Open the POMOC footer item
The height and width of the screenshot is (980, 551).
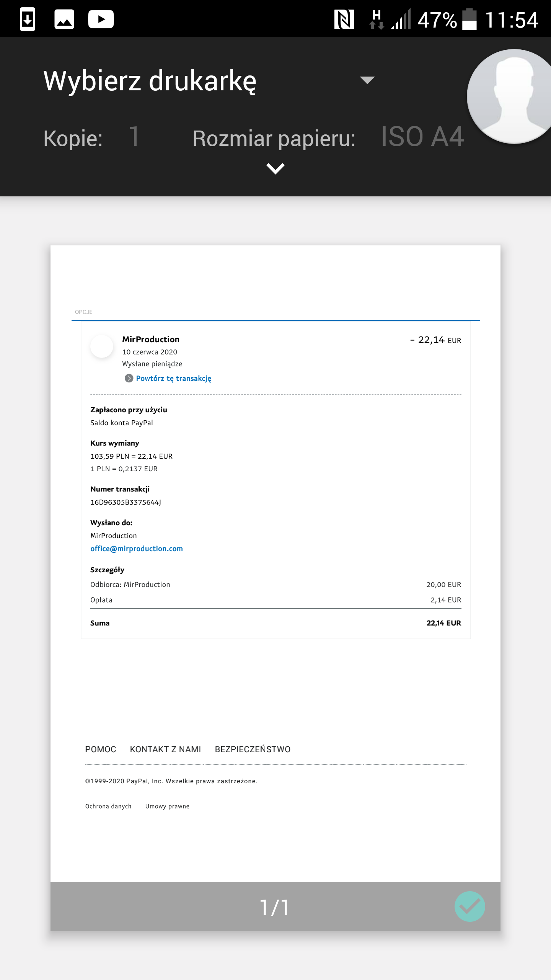(x=101, y=749)
